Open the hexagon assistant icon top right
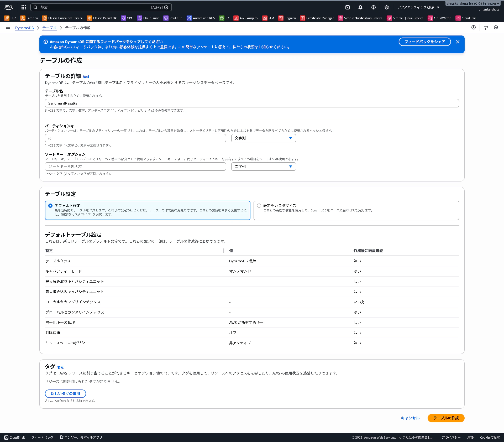Image resolution: width=504 pixels, height=442 pixels. 496,28
